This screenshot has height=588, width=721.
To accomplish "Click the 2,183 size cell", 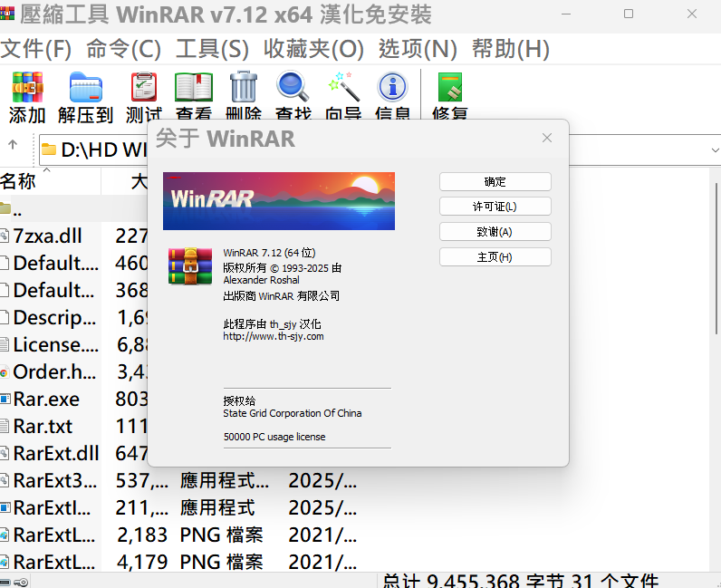I will point(142,535).
